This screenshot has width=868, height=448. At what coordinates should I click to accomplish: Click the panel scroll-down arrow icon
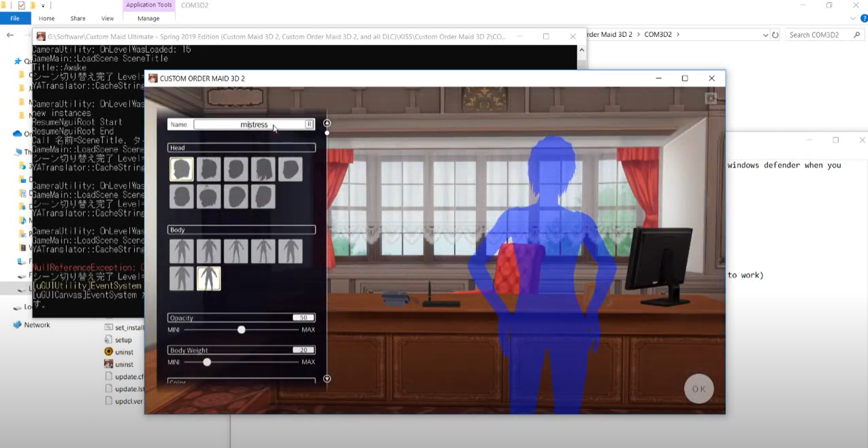pos(327,379)
